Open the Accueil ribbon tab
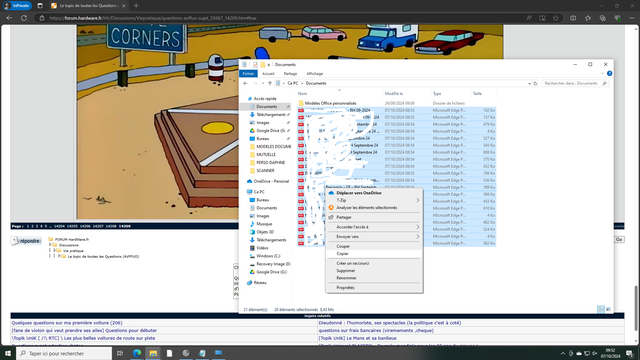 pyautogui.click(x=268, y=74)
